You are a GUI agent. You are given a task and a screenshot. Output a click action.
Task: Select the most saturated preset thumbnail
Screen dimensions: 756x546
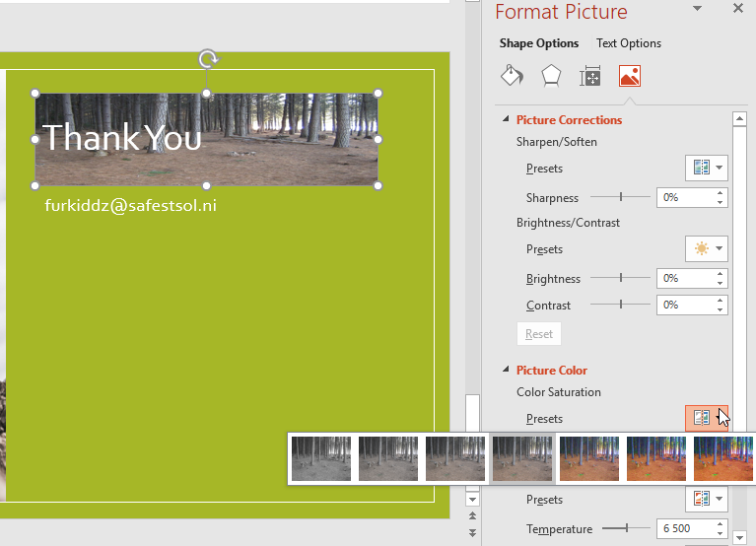723,458
